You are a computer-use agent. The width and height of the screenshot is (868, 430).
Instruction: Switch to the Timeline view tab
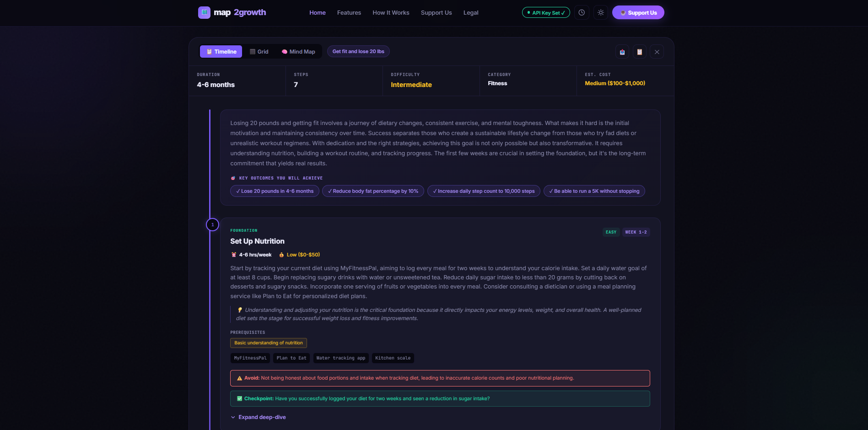pyautogui.click(x=221, y=52)
